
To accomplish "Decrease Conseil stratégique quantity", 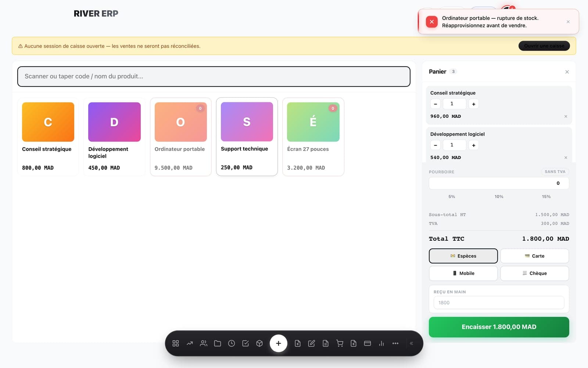I will point(435,104).
